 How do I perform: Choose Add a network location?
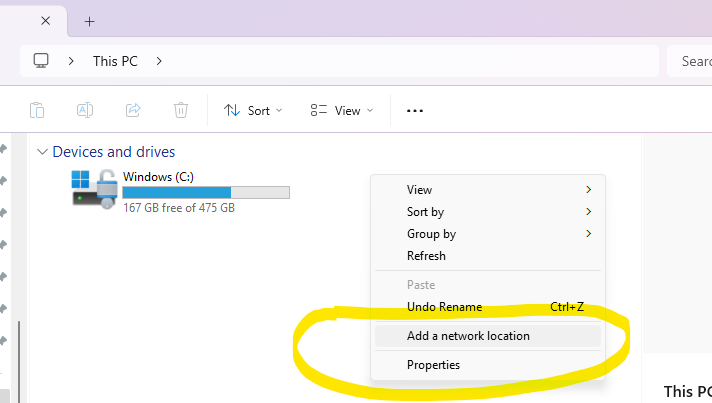[x=488, y=336]
